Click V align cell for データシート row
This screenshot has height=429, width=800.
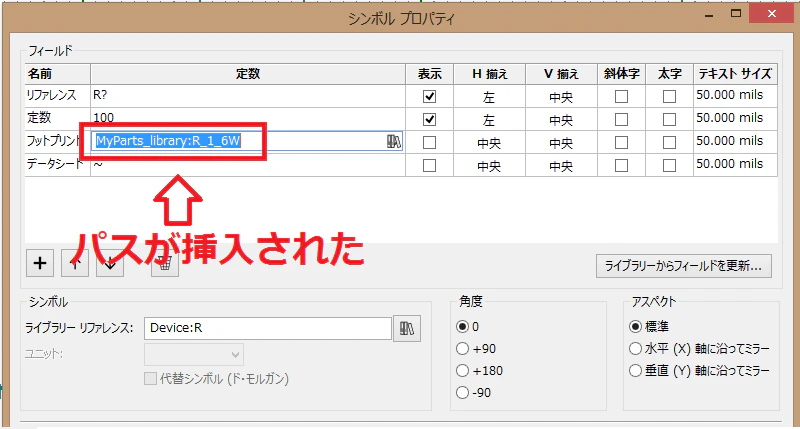[561, 165]
